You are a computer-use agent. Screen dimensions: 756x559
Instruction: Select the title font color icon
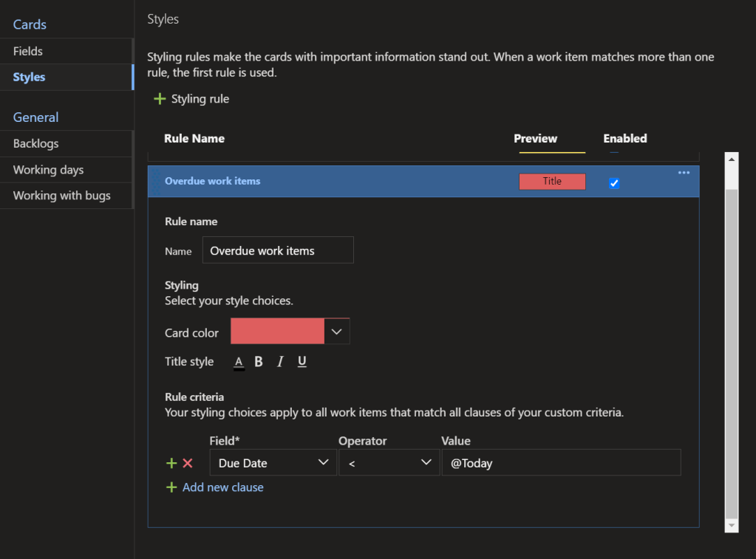(x=239, y=362)
